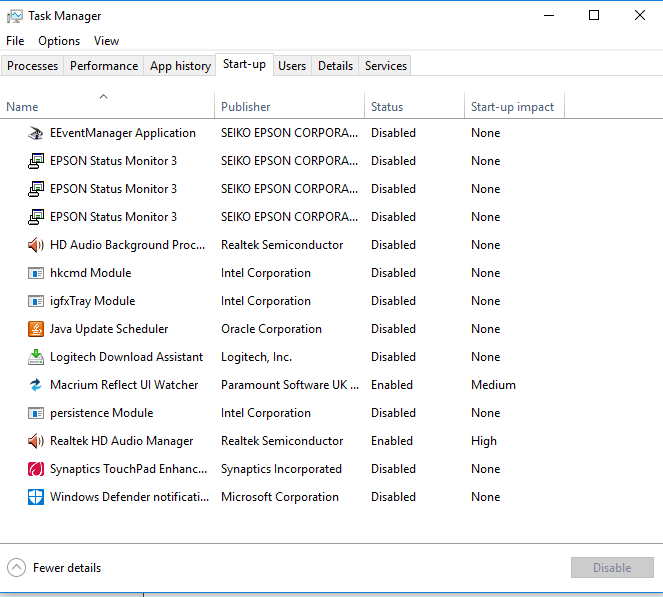Viewport: 663px width, 597px height.
Task: Click the igfxTray Module icon
Action: pyautogui.click(x=35, y=301)
